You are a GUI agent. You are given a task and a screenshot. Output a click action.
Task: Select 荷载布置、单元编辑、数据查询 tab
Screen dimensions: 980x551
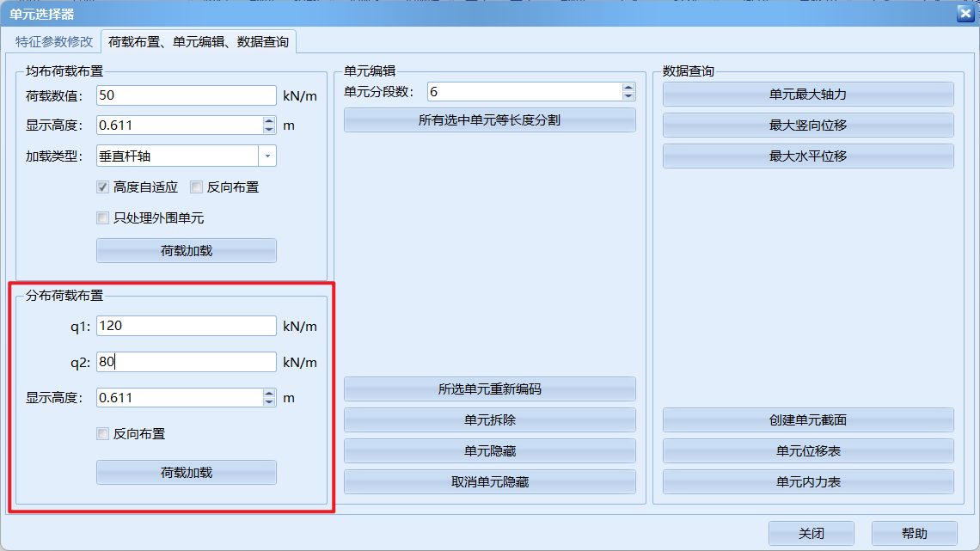pos(199,41)
